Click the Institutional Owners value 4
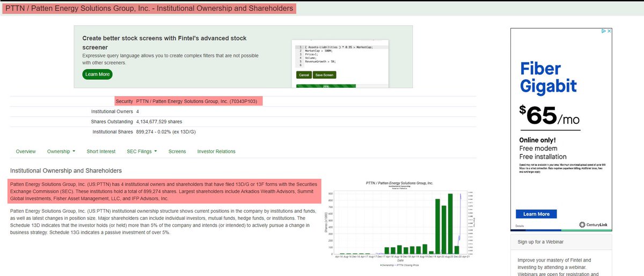Image resolution: width=644 pixels, height=276 pixels. click(x=138, y=111)
